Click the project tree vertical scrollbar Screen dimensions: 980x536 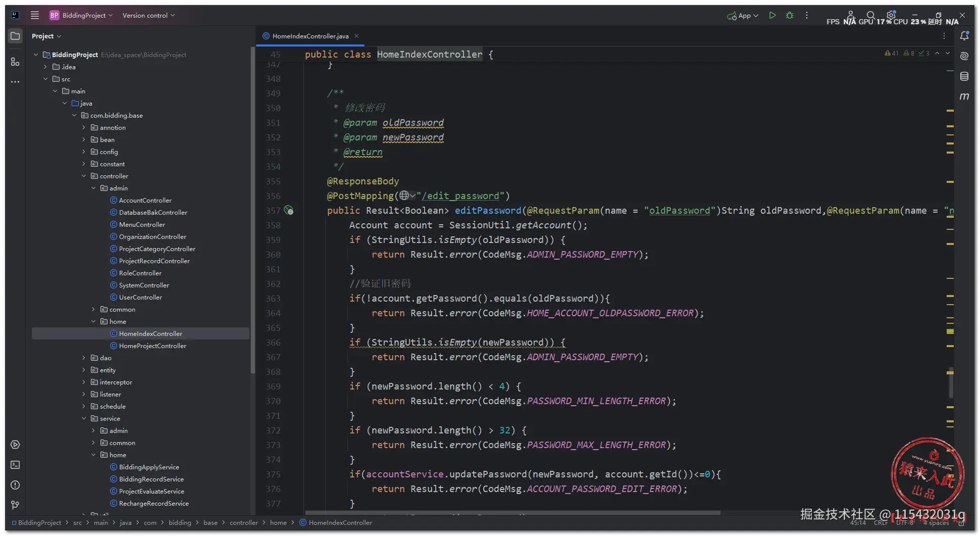point(252,210)
